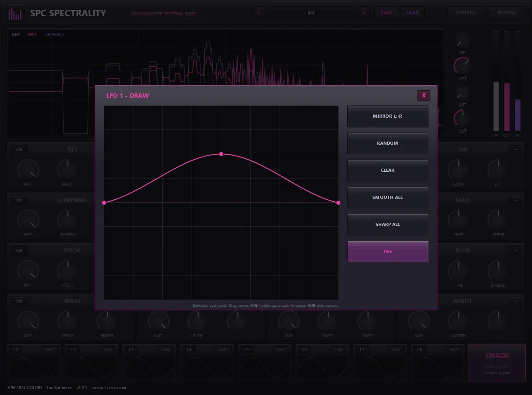Click SAVE in the top bar
The image size is (532, 395).
386,13
